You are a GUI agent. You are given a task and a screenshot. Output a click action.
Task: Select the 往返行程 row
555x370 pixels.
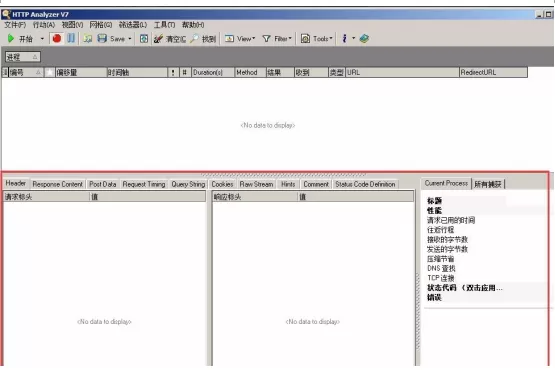click(441, 230)
